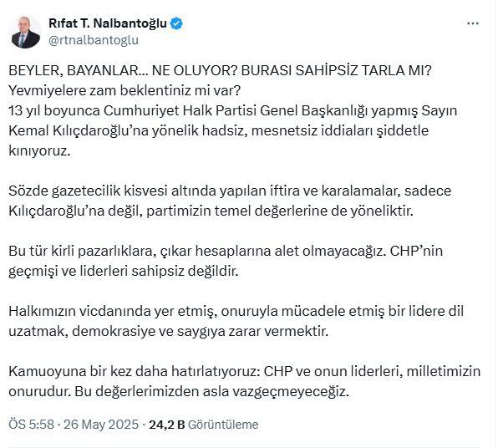498x448 pixels.
Task: Click the ÖS 5:58 timestamp
Action: (31, 425)
